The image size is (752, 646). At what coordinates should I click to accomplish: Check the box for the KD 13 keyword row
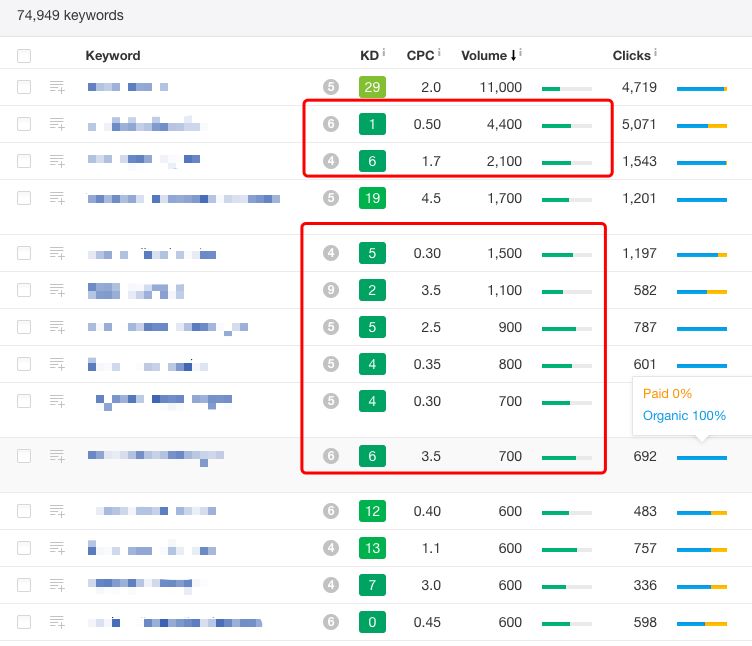point(24,548)
